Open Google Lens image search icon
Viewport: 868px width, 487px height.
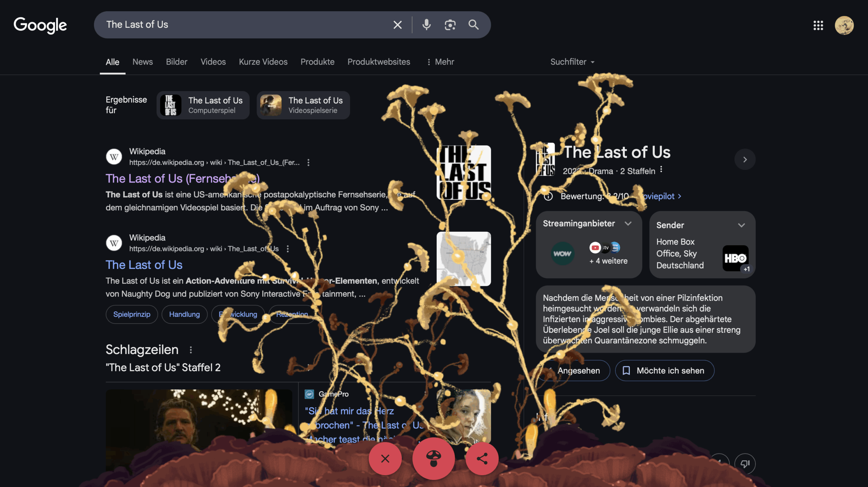point(450,25)
